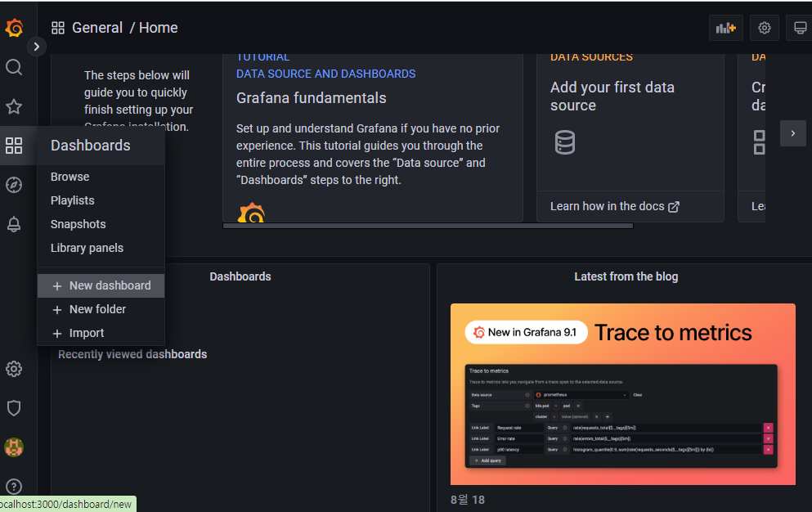812x512 pixels.
Task: Choose Playlists from Dashboards menu
Action: 101,200
